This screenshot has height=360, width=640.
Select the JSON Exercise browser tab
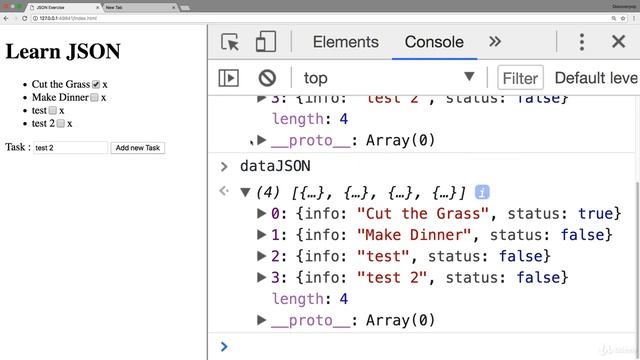(63, 7)
